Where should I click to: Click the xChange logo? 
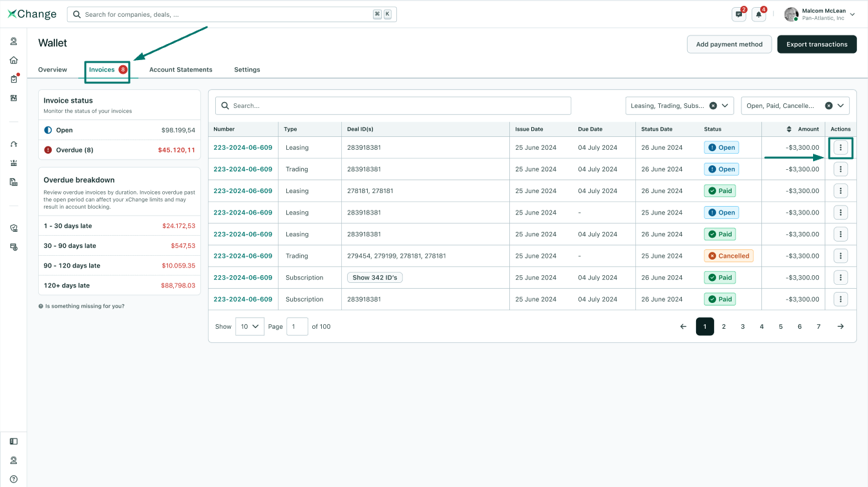pos(32,14)
